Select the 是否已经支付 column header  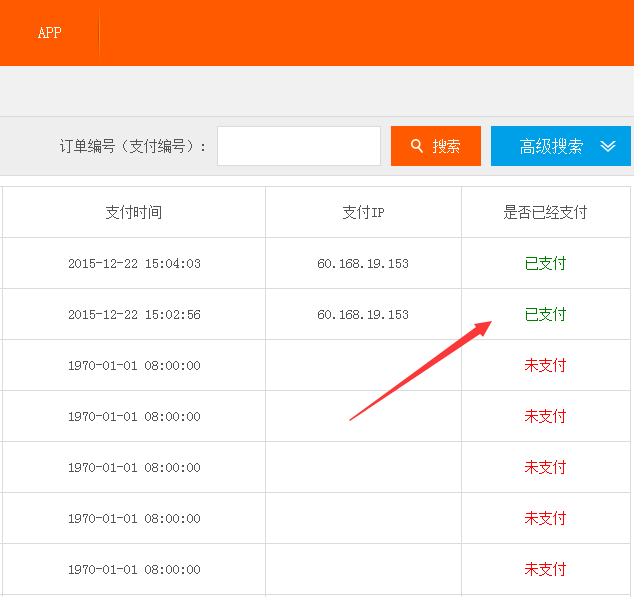(x=545, y=212)
